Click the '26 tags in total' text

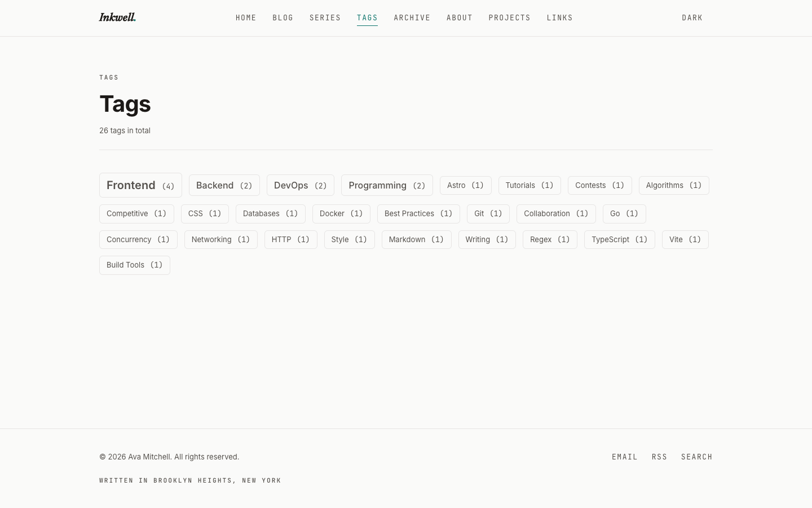point(125,130)
